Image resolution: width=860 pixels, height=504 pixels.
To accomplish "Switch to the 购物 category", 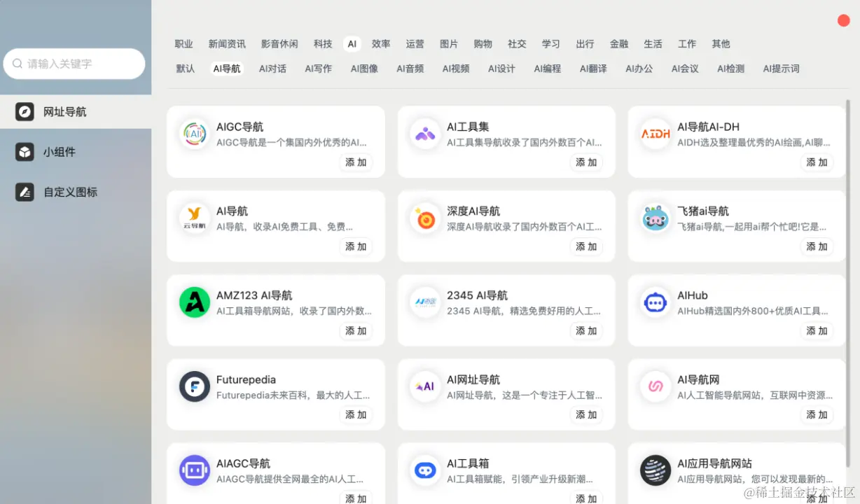I will pos(483,44).
